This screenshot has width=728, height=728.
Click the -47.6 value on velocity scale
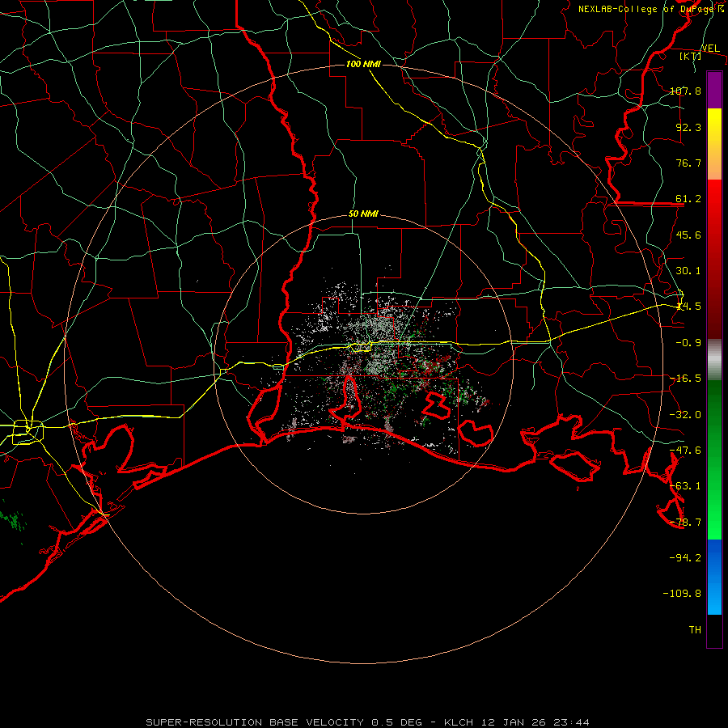tap(685, 451)
